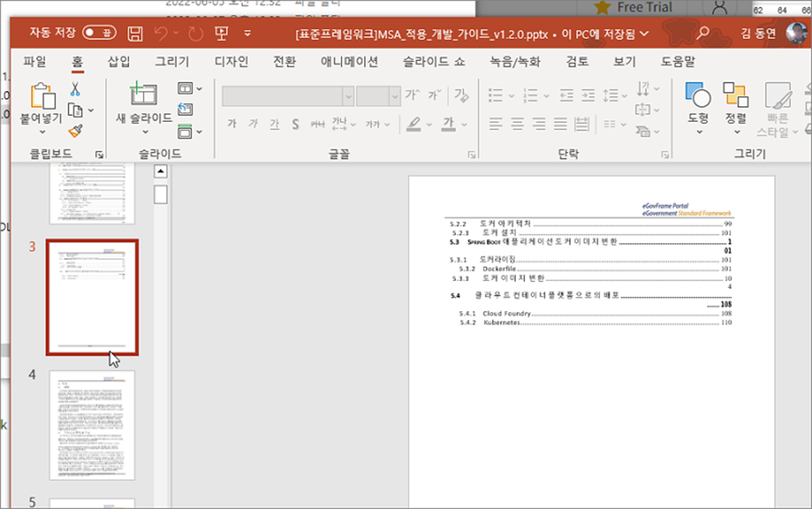Open the 정렬 arrange menu
This screenshot has width=812, height=509.
pos(736,108)
